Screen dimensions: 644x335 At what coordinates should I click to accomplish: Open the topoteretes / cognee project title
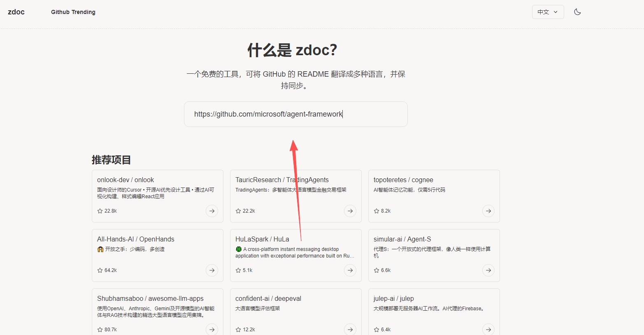[x=403, y=180]
